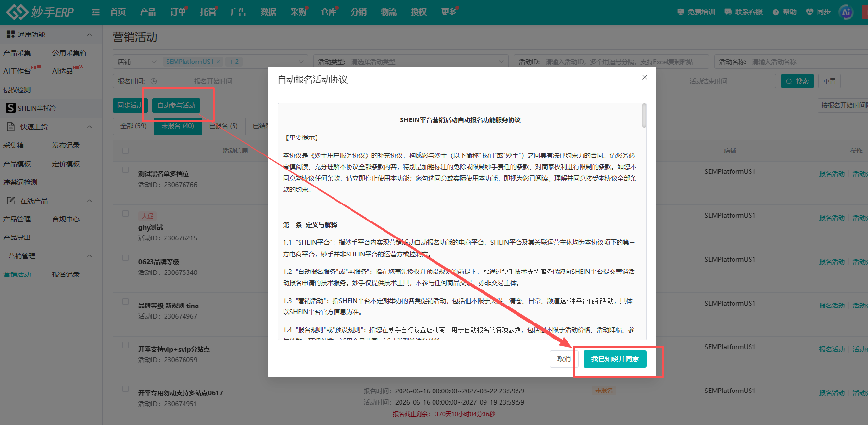Click the SHEIN半托管 S icon
Image resolution: width=868 pixels, height=425 pixels.
(x=11, y=108)
